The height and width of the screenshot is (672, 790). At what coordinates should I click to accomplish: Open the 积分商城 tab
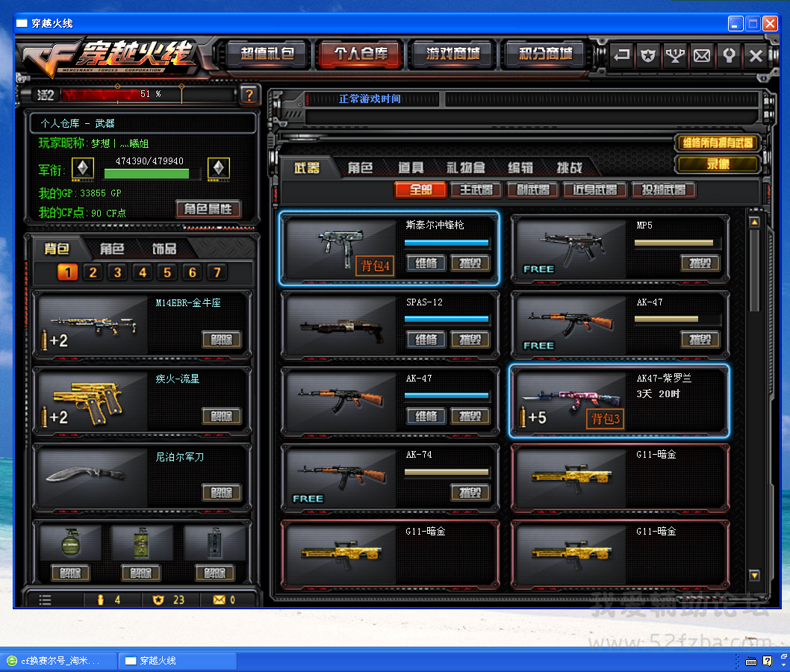pos(546,54)
